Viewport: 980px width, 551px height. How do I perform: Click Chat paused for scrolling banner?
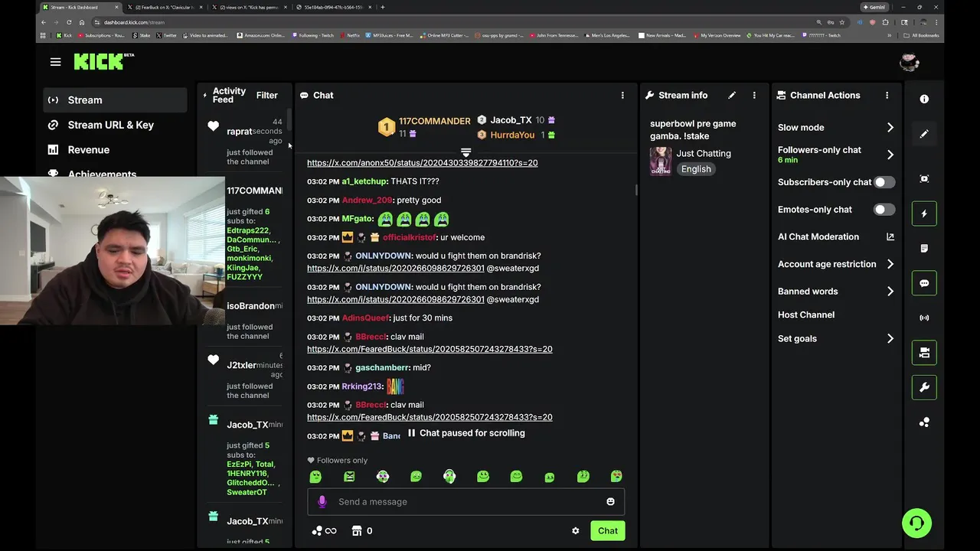pos(465,433)
